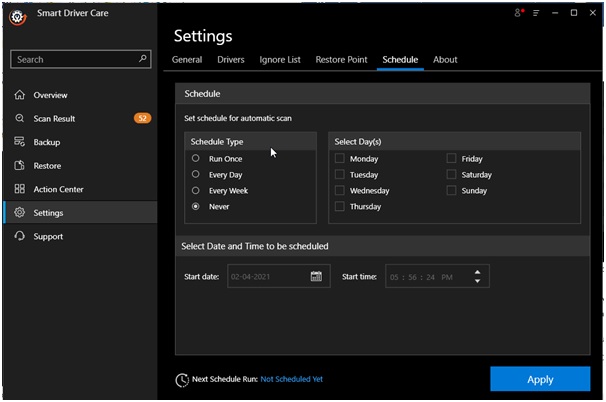The width and height of the screenshot is (606, 402).
Task: Enable the Saturday checkbox
Action: [x=451, y=175]
